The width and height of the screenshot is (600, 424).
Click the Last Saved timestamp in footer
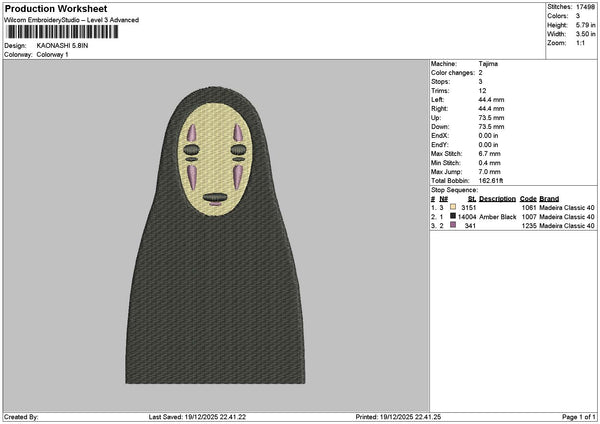[198, 417]
